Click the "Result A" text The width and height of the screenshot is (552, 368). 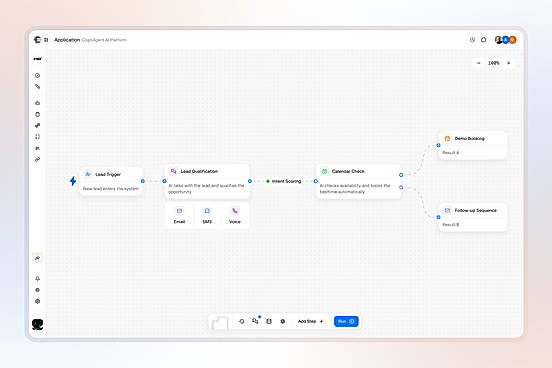click(x=451, y=153)
